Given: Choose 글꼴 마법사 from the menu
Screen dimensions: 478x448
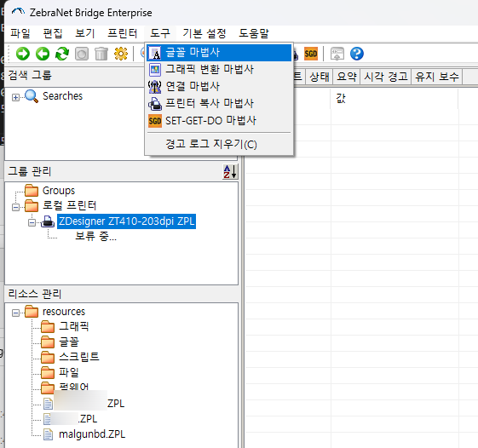Looking at the screenshot, I should (x=219, y=53).
